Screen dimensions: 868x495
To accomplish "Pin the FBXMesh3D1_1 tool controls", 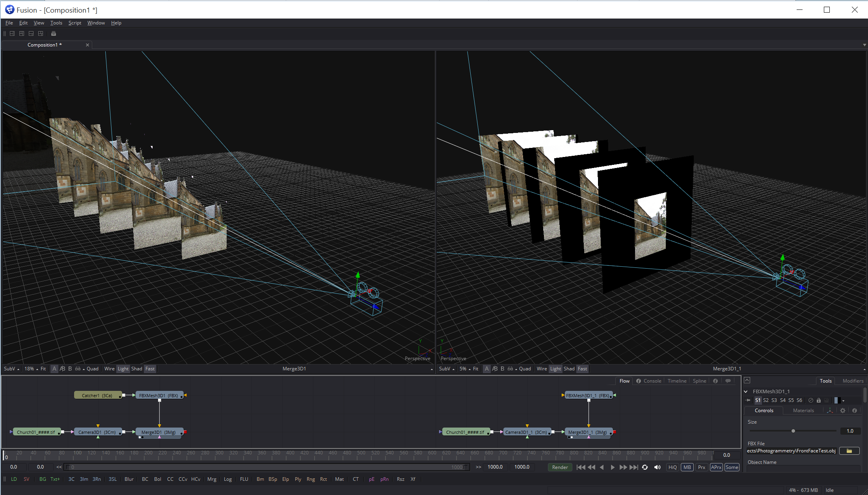I will (x=747, y=400).
